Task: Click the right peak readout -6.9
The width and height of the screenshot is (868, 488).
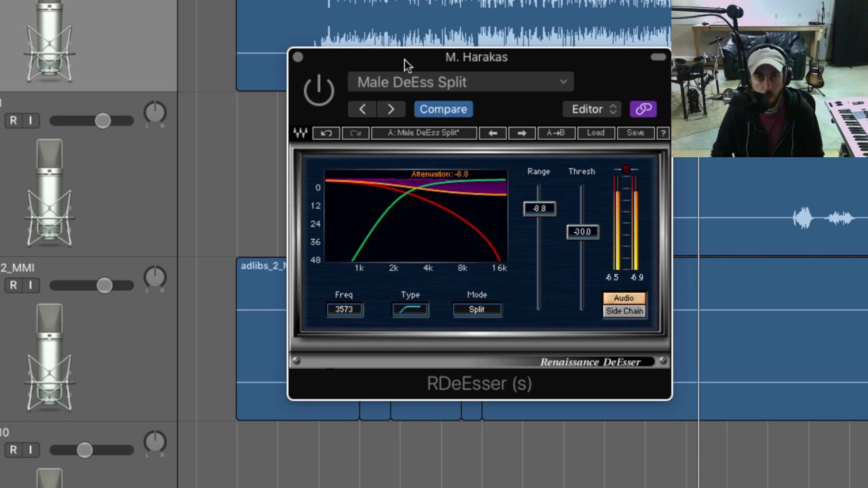Action: [636, 277]
